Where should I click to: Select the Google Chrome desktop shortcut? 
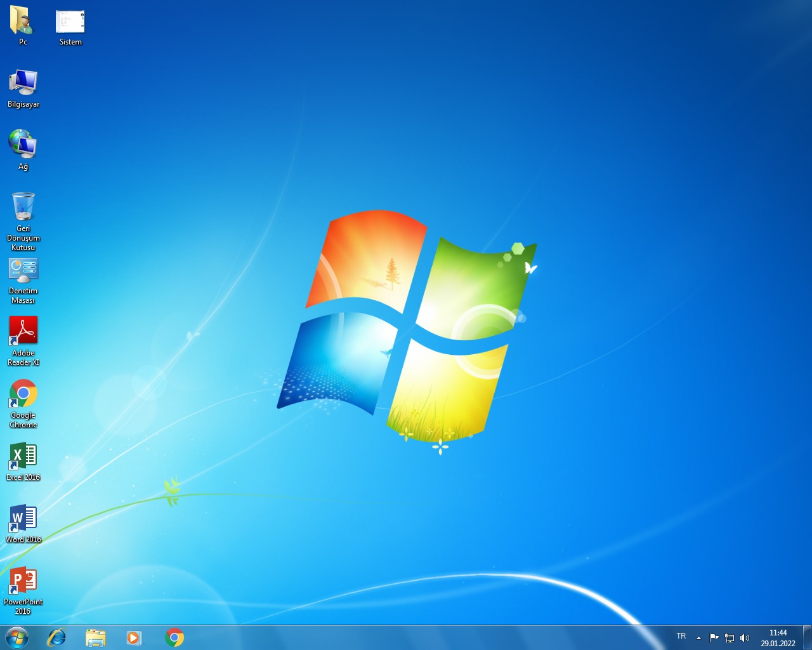click(x=23, y=404)
